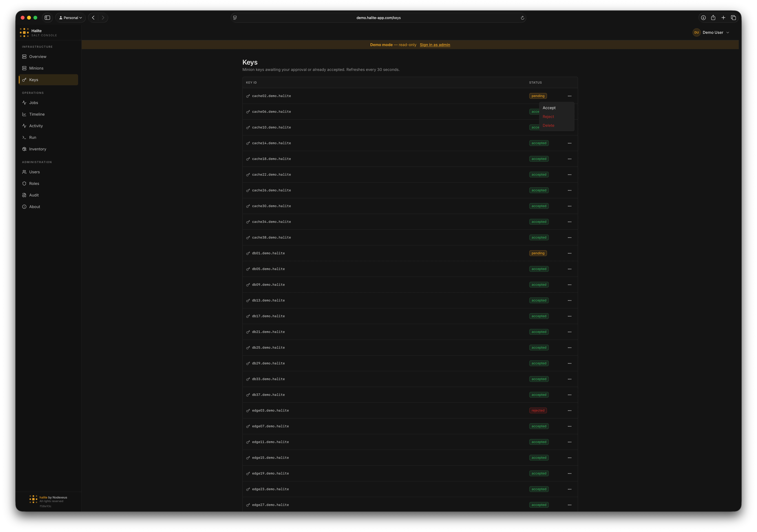757x532 pixels.
Task: Select the edge19.demo.halite key id
Action: click(270, 473)
